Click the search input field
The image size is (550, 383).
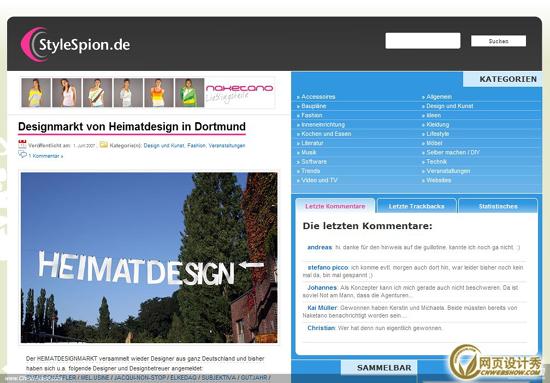[423, 41]
